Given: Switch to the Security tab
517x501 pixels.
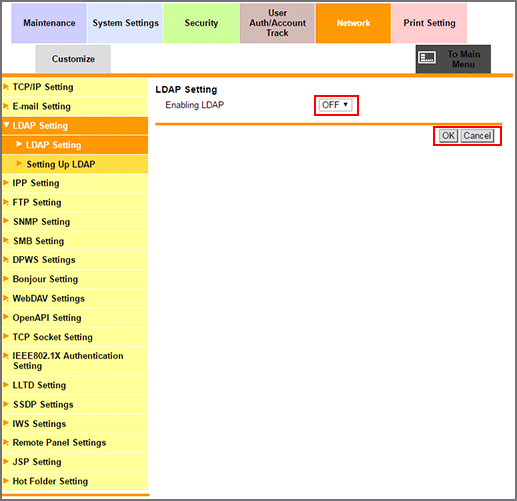Looking at the screenshot, I should pyautogui.click(x=201, y=23).
